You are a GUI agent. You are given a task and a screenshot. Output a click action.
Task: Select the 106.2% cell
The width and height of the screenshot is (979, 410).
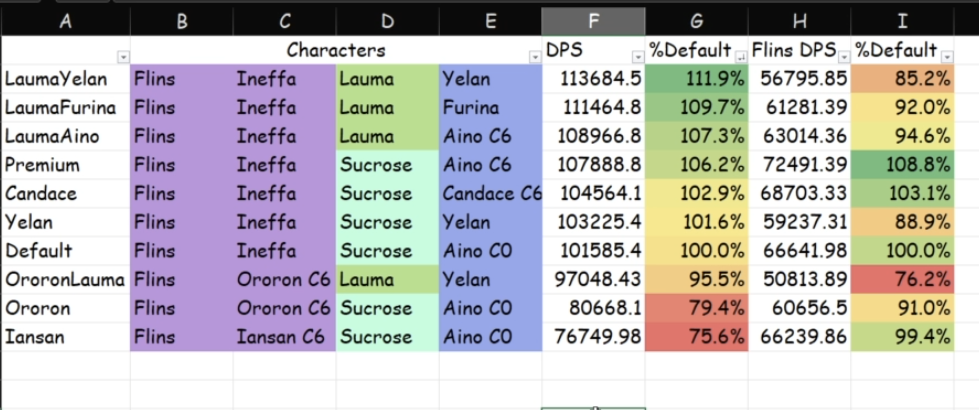pos(697,165)
